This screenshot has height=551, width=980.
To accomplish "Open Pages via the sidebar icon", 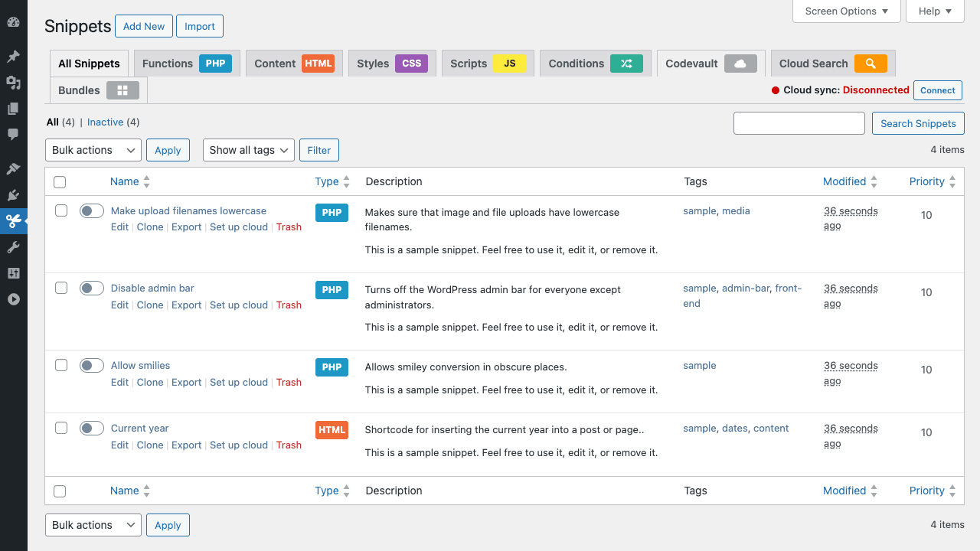I will [13, 109].
